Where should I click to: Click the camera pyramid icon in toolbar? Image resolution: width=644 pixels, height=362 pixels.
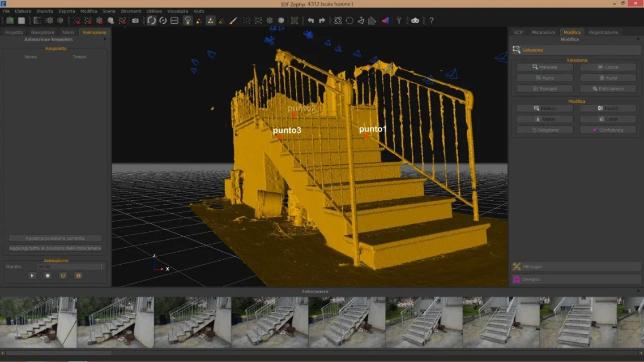pyautogui.click(x=361, y=20)
